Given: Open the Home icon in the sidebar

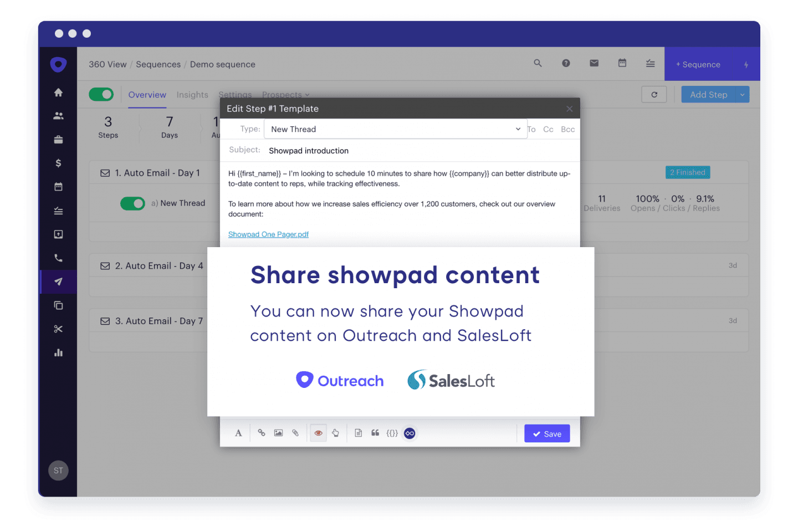Looking at the screenshot, I should pyautogui.click(x=58, y=92).
